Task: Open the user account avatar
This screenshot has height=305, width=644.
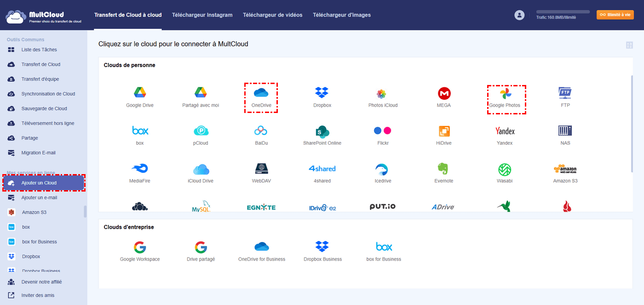Action: (519, 15)
